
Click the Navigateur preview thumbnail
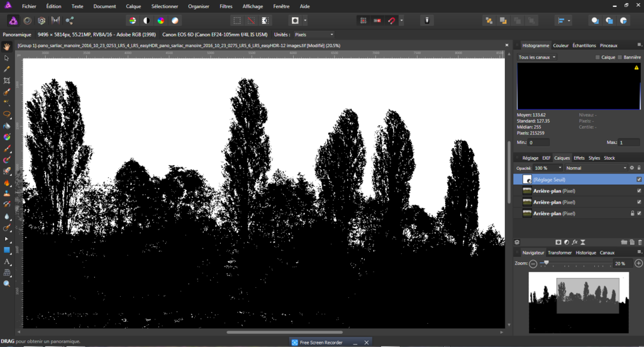(x=579, y=302)
